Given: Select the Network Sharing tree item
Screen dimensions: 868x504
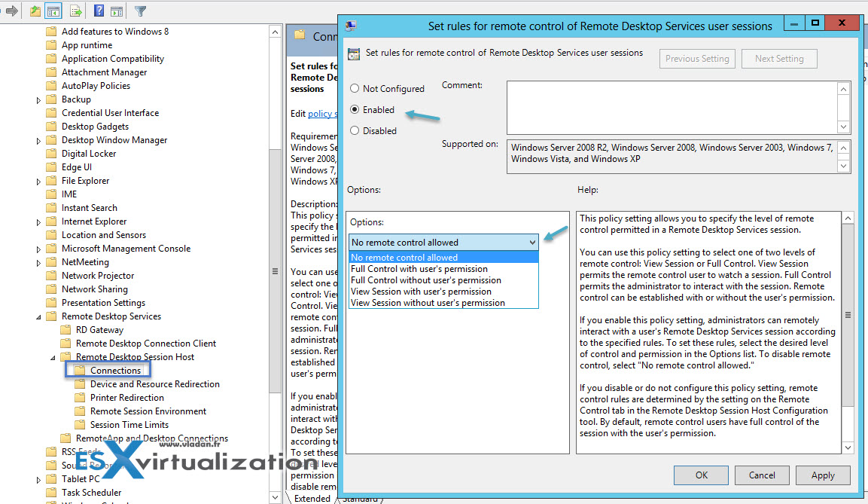Looking at the screenshot, I should tap(94, 289).
